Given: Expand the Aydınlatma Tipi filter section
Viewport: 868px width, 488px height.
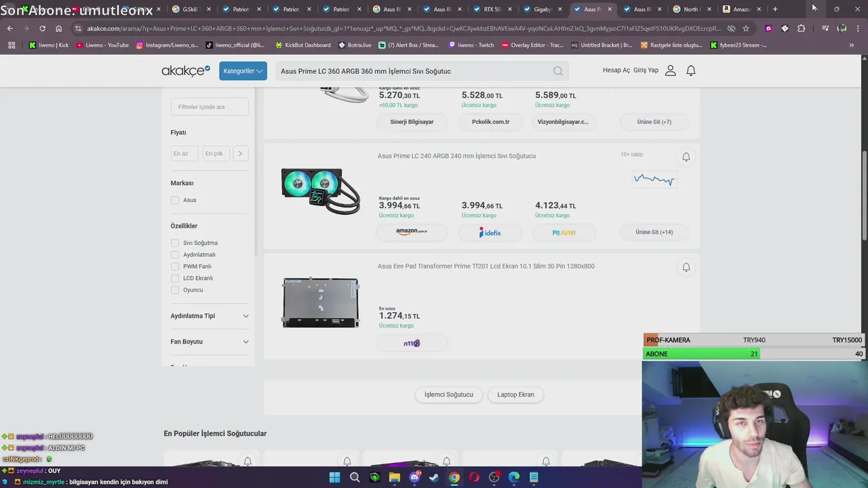Looking at the screenshot, I should (x=210, y=316).
